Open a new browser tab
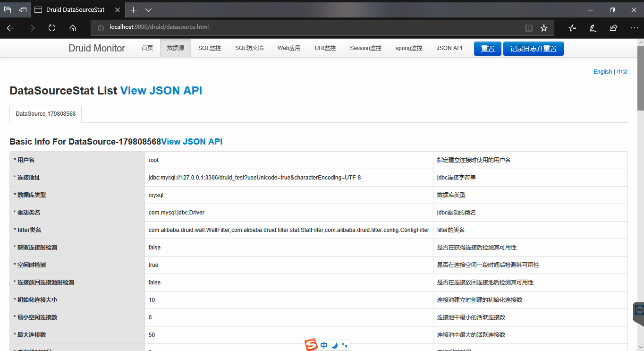Image resolution: width=644 pixels, height=351 pixels. [134, 10]
